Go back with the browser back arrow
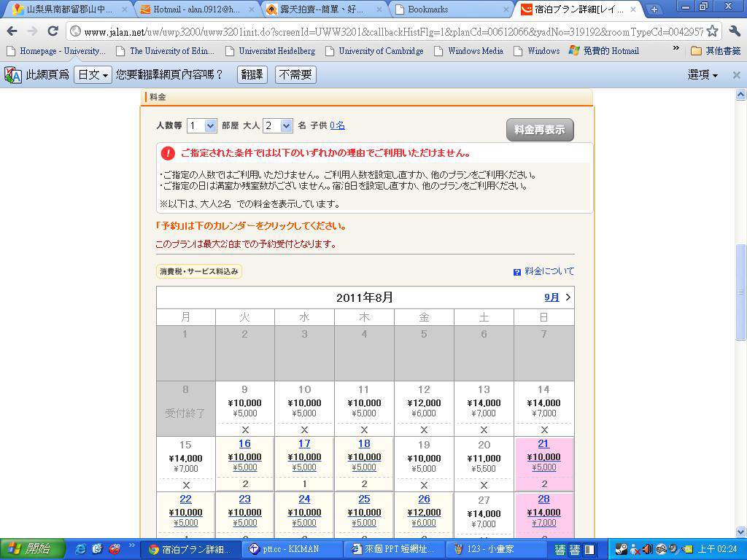Screen dimensions: 747x560 pos(12,31)
